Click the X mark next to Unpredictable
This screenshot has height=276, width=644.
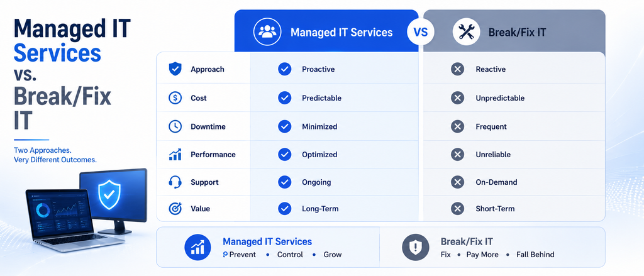click(457, 97)
